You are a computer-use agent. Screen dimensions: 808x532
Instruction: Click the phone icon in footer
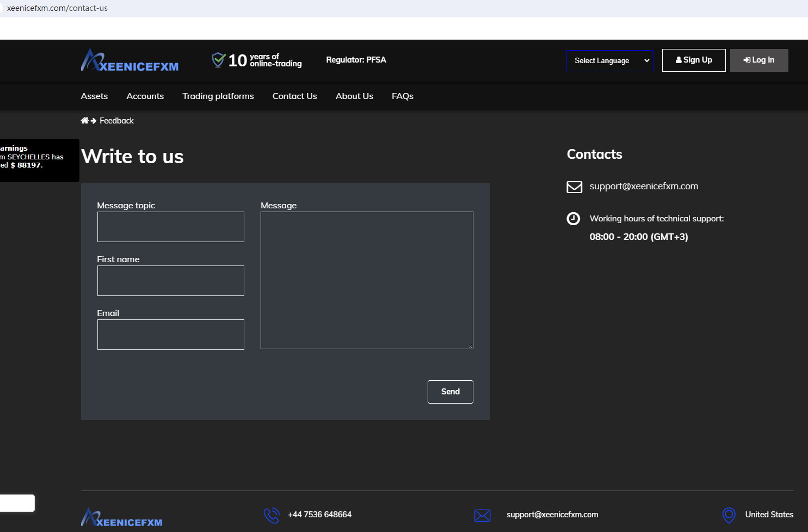coord(272,515)
